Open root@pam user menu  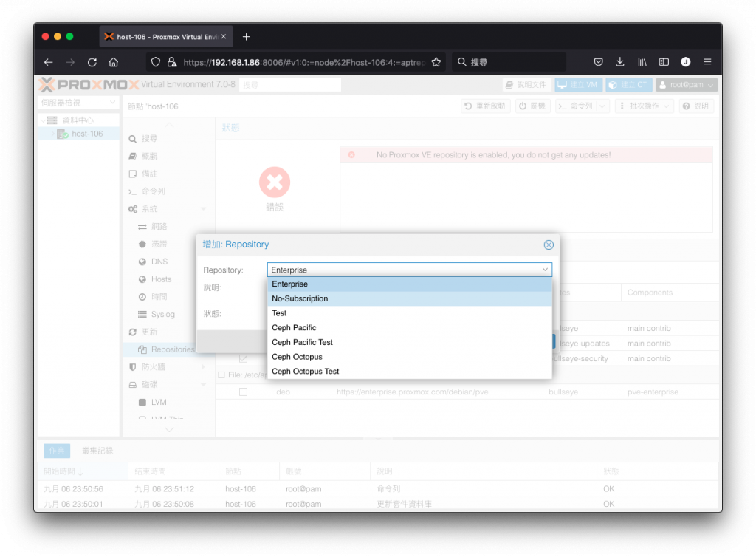click(x=687, y=85)
